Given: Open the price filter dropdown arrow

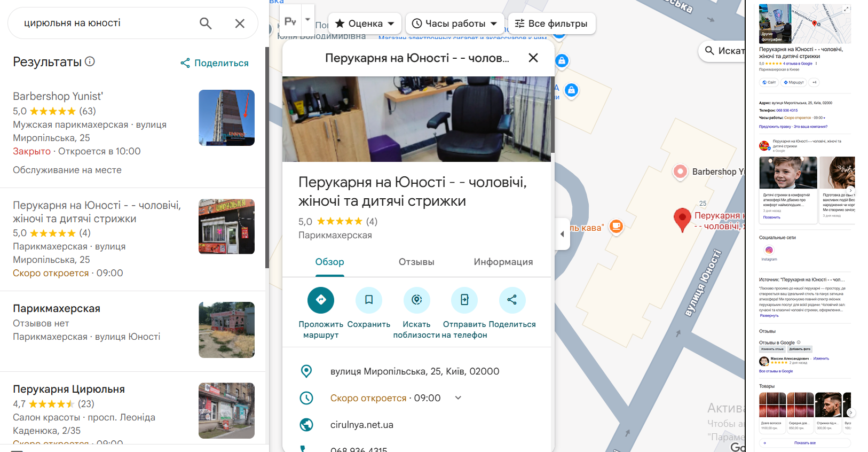Looking at the screenshot, I should click(307, 19).
